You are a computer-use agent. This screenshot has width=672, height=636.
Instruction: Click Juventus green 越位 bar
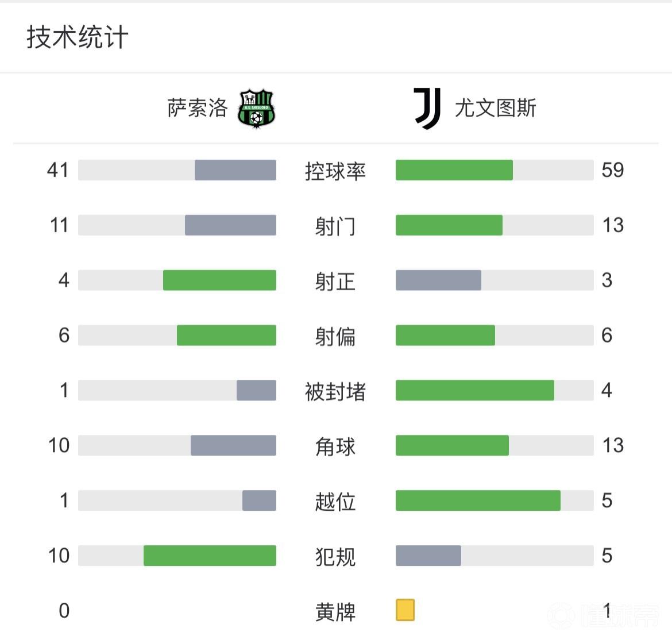pos(478,500)
